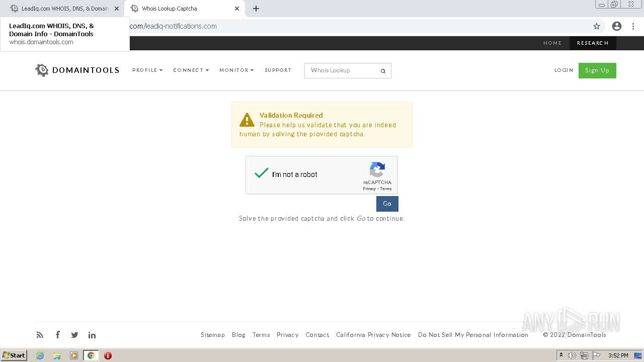Image resolution: width=644 pixels, height=362 pixels.
Task: Open the SUPPORT menu item
Action: click(278, 70)
